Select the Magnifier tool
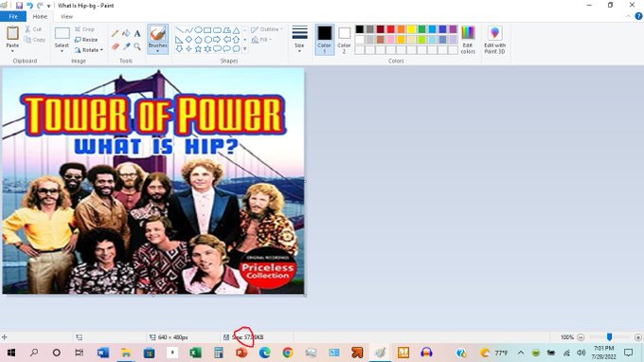This screenshot has height=362, width=644. point(137,46)
